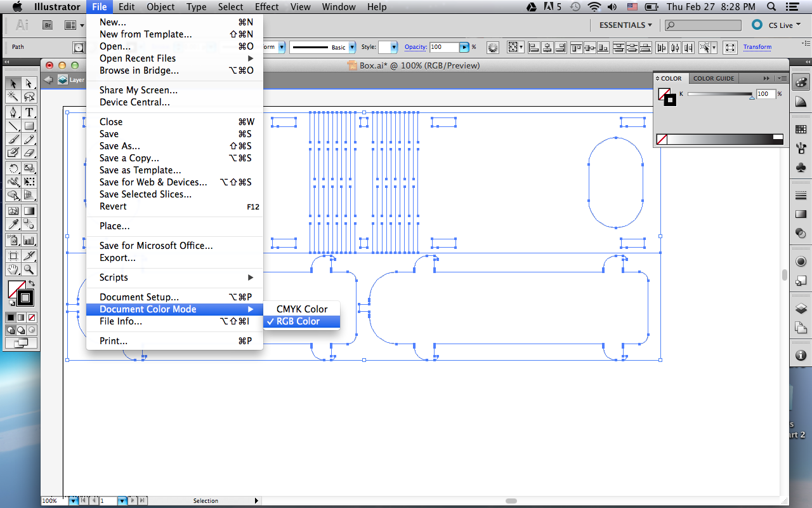
Task: Enable Draw Normal mode
Action: click(x=11, y=330)
